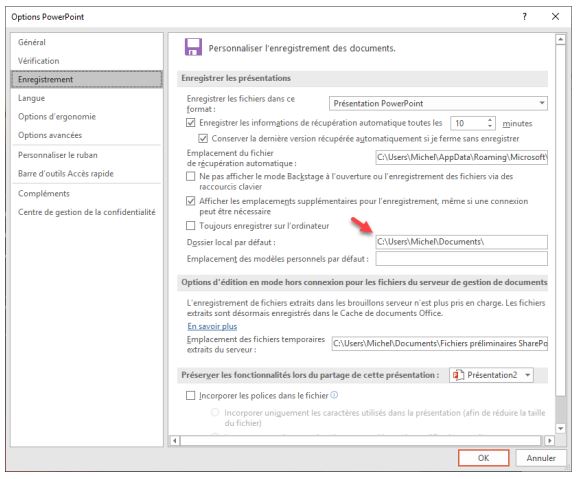Click the help question mark icon
Screen dimensions: 579x479
(x=524, y=17)
